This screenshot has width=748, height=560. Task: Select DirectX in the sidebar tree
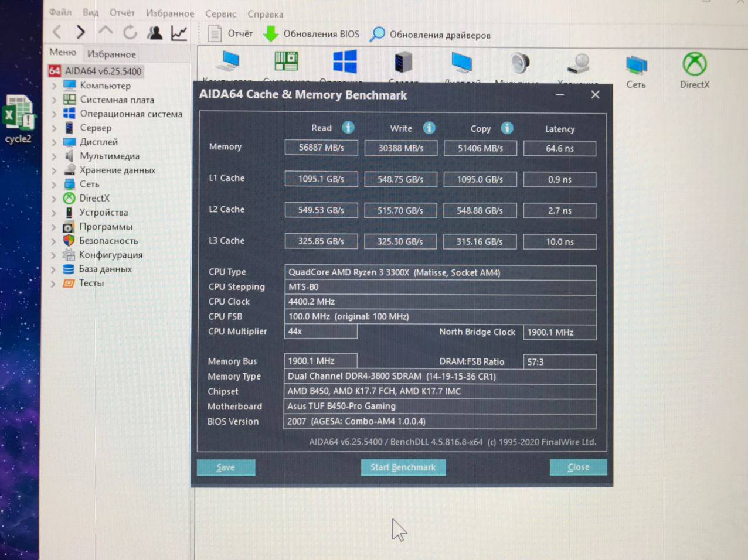pos(94,198)
